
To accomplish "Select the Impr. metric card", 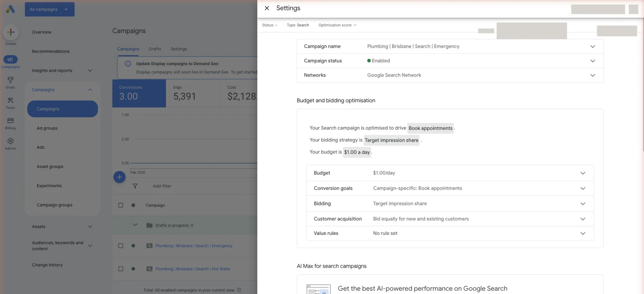I will tap(193, 93).
